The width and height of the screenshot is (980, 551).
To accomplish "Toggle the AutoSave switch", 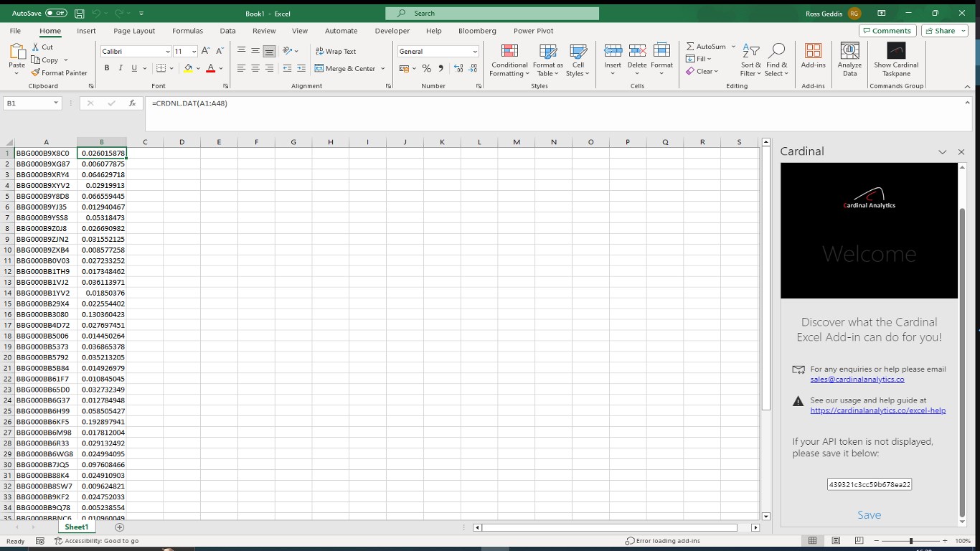I will coord(56,13).
